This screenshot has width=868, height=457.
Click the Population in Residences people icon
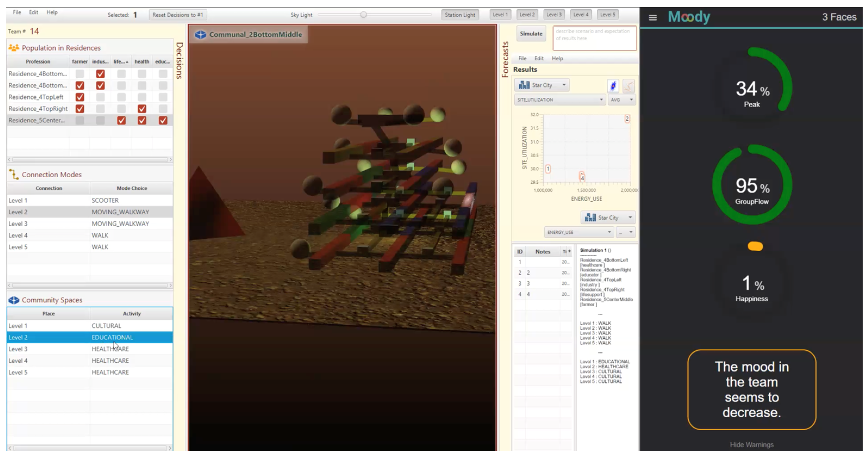[14, 48]
